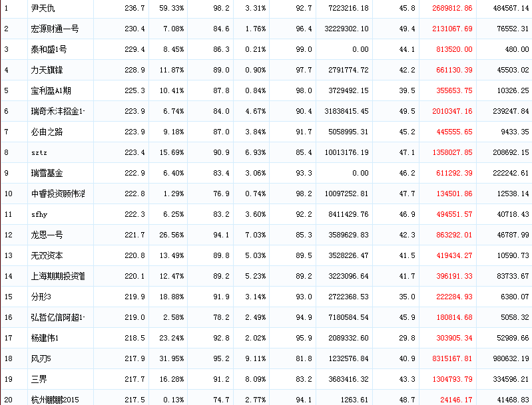
Task: Select the amount 7223216.18
Action: pos(348,8)
